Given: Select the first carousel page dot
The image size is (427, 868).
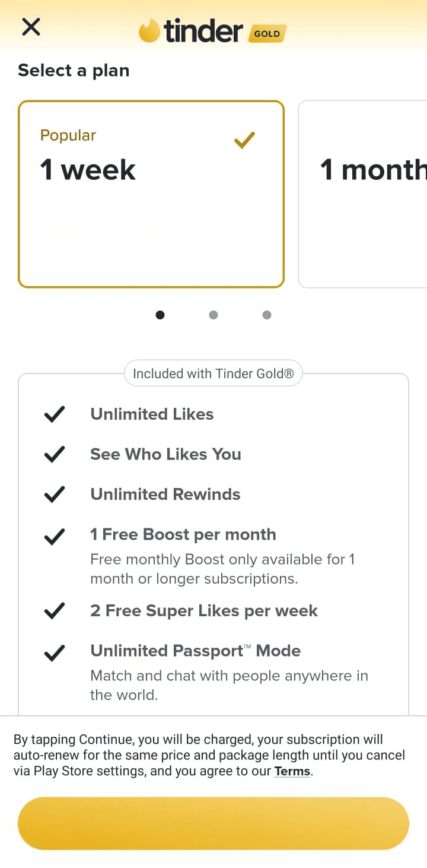Looking at the screenshot, I should (x=160, y=315).
